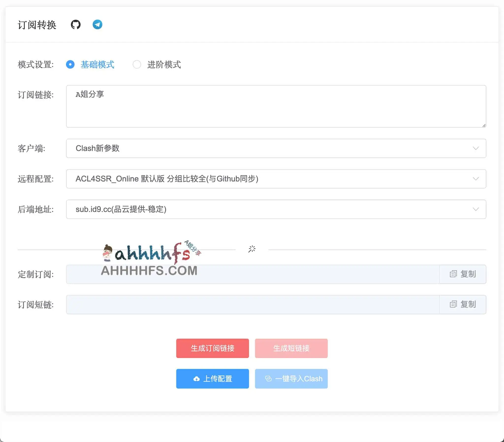Click the loading spinner indicator
Image resolution: width=504 pixels, height=442 pixels.
tap(252, 249)
